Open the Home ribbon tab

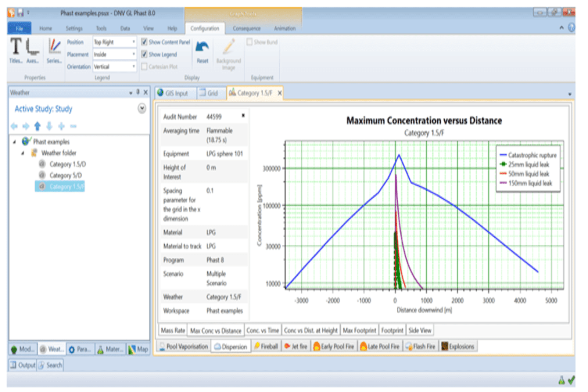46,28
